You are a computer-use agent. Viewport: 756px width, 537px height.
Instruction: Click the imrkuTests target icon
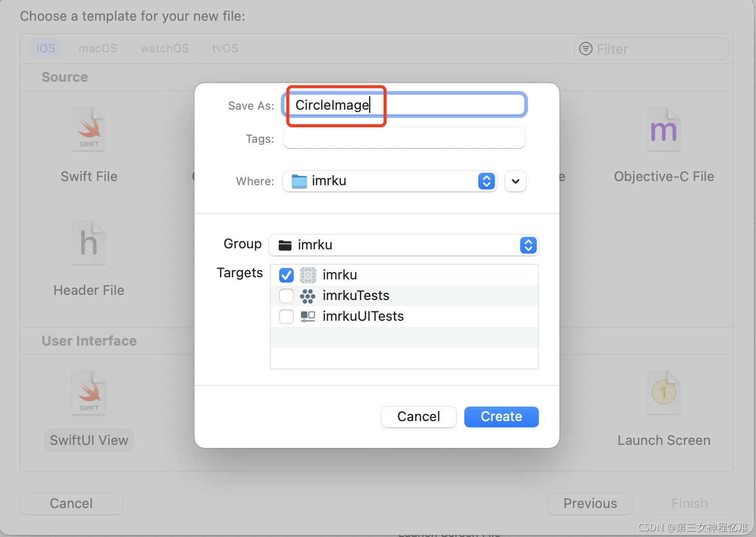pos(308,296)
